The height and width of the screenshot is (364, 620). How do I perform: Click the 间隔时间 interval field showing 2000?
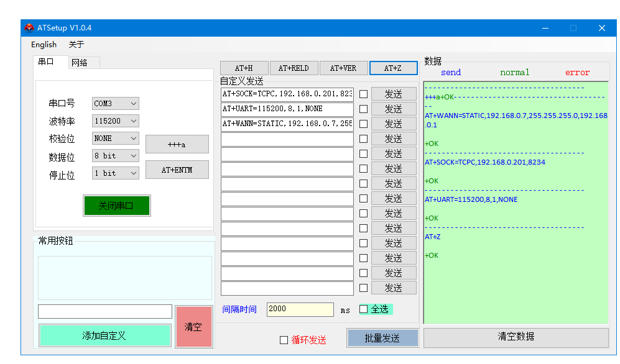(300, 309)
